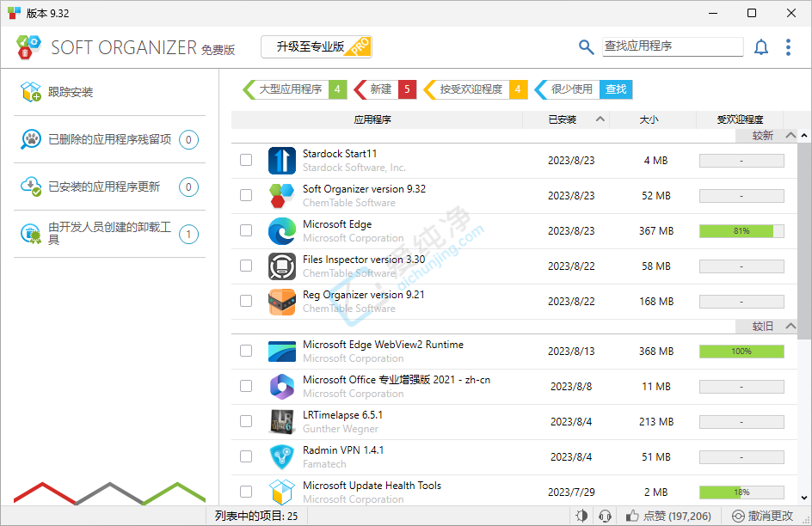Click the 撤消更改 button
This screenshot has height=526, width=812.
[762, 516]
